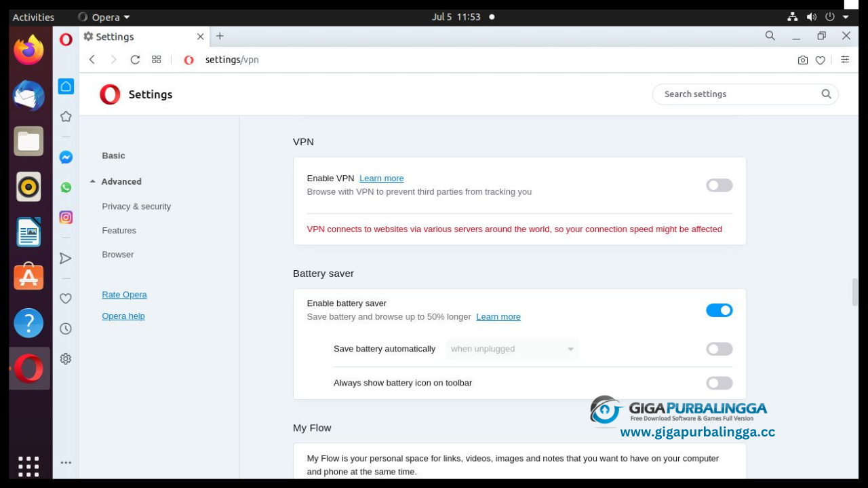Open History clock in sidebar

click(x=66, y=329)
